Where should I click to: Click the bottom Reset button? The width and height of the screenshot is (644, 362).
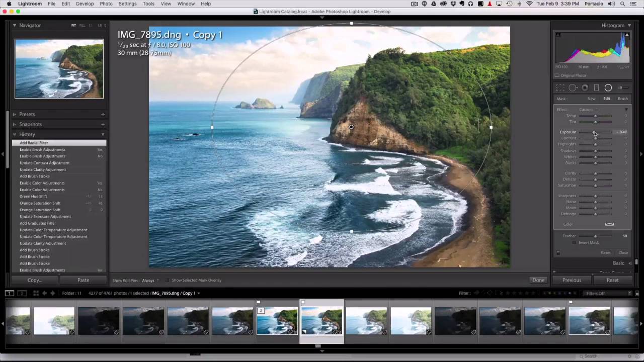point(612,280)
